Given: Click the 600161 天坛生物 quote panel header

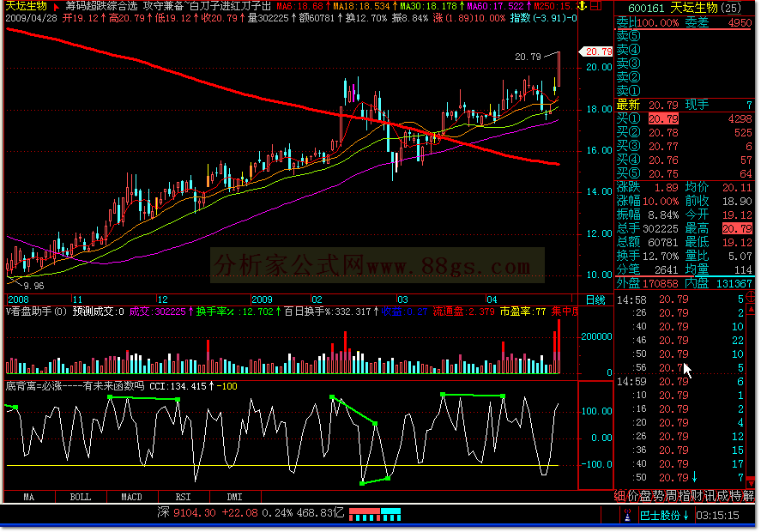Looking at the screenshot, I should click(x=685, y=8).
